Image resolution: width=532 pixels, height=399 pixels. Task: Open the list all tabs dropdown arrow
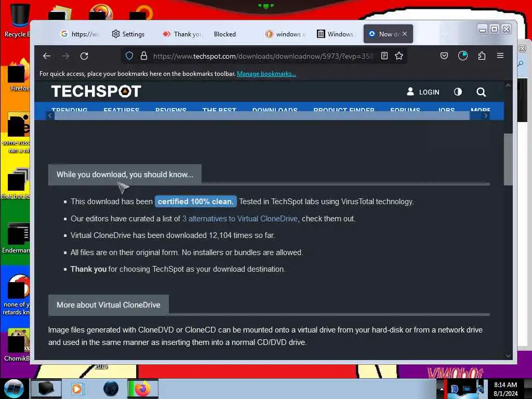446,34
